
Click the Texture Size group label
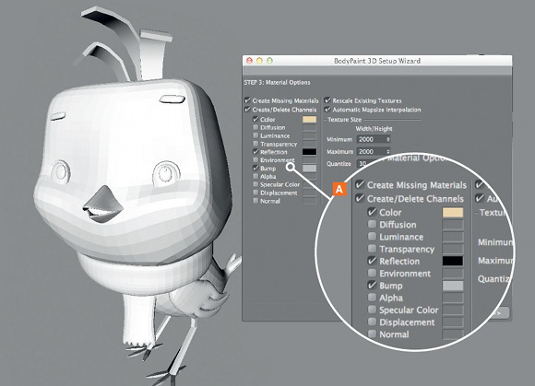tap(344, 119)
